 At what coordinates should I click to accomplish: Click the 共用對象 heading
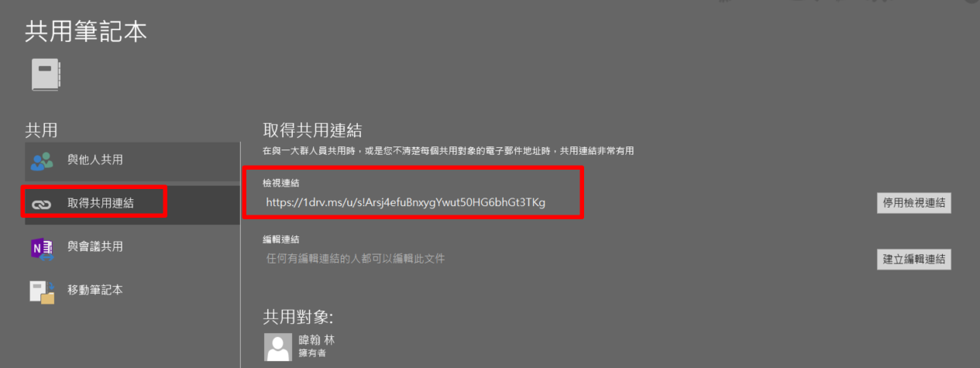tap(298, 317)
